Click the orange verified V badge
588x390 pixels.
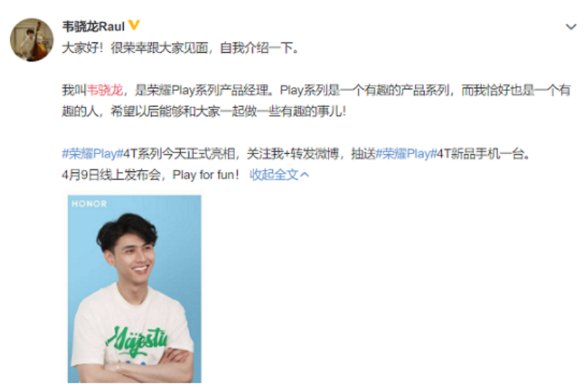click(134, 25)
